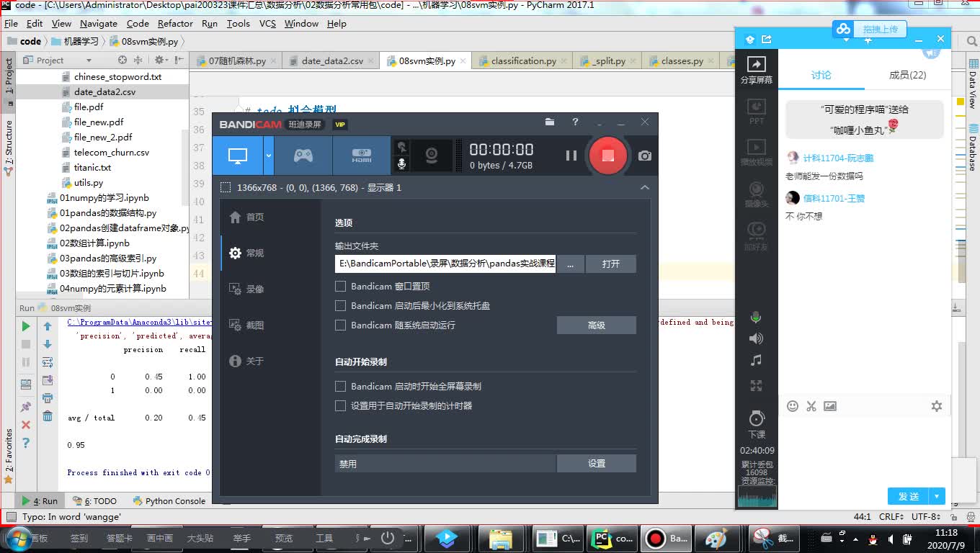This screenshot has width=980, height=553.
Task: Click scissors screenshot icon in chat
Action: pyautogui.click(x=811, y=406)
